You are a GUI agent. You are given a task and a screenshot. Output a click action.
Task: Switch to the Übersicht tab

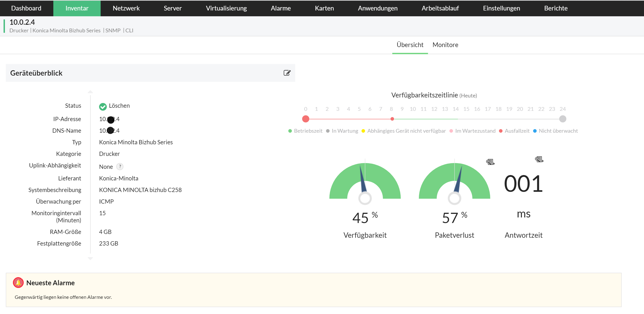tap(410, 45)
